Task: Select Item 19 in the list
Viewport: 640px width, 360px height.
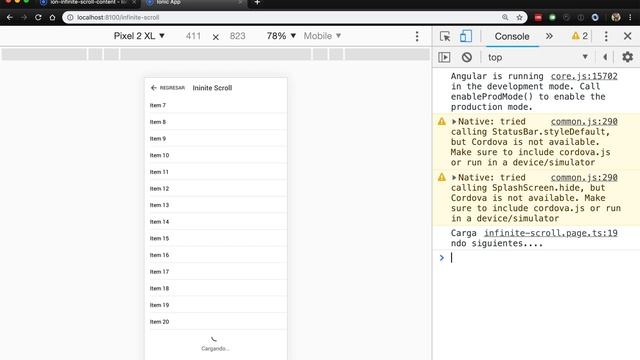Action: click(x=216, y=305)
